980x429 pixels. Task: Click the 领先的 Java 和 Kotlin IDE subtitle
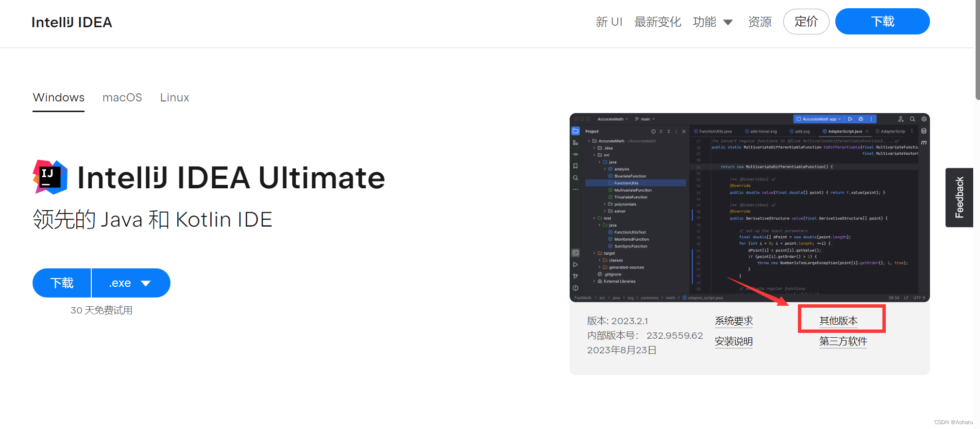(152, 219)
